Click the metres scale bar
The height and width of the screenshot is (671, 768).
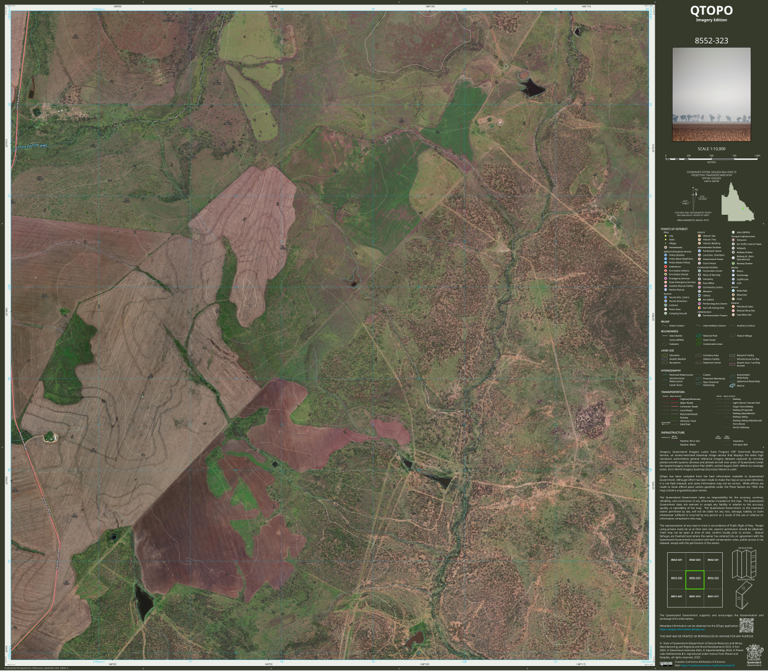pos(712,159)
